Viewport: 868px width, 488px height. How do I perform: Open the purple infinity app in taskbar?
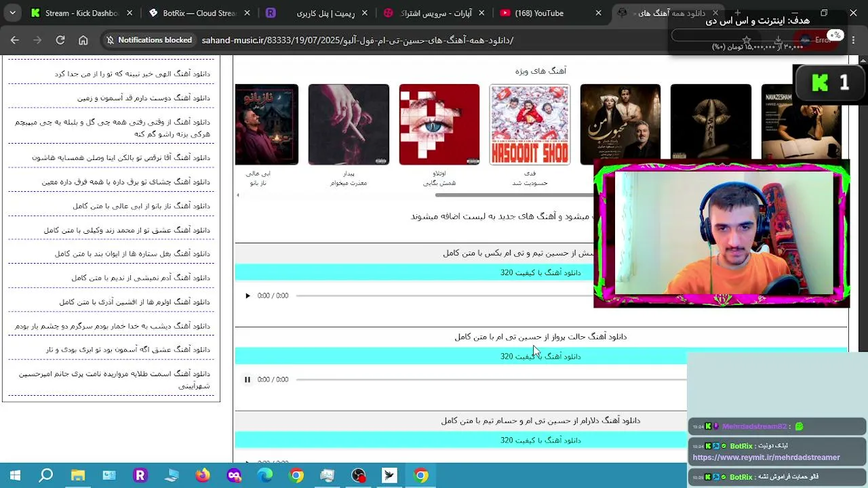point(234,475)
